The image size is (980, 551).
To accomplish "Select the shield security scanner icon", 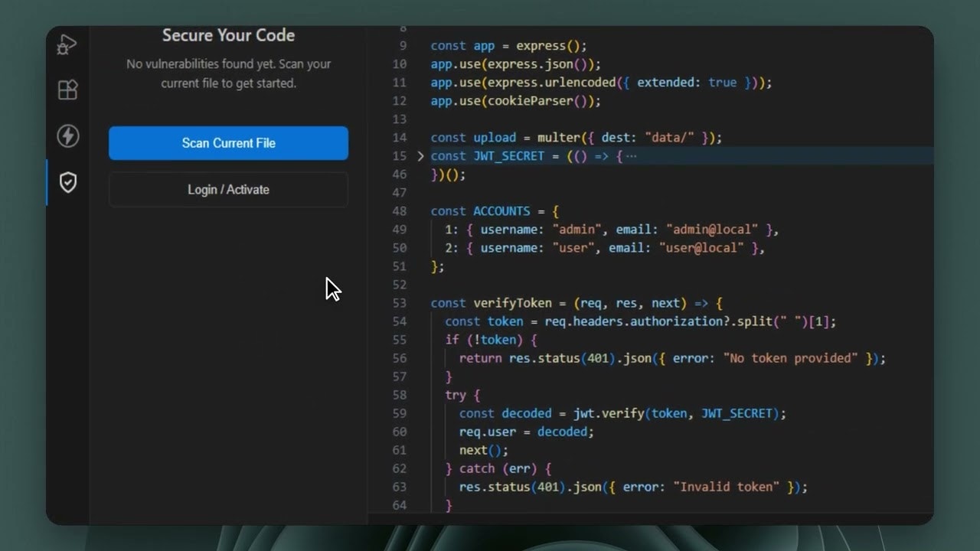I will point(67,182).
